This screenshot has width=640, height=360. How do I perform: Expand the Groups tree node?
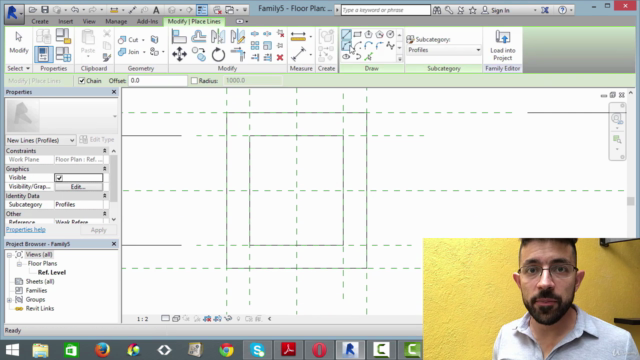coord(9,300)
